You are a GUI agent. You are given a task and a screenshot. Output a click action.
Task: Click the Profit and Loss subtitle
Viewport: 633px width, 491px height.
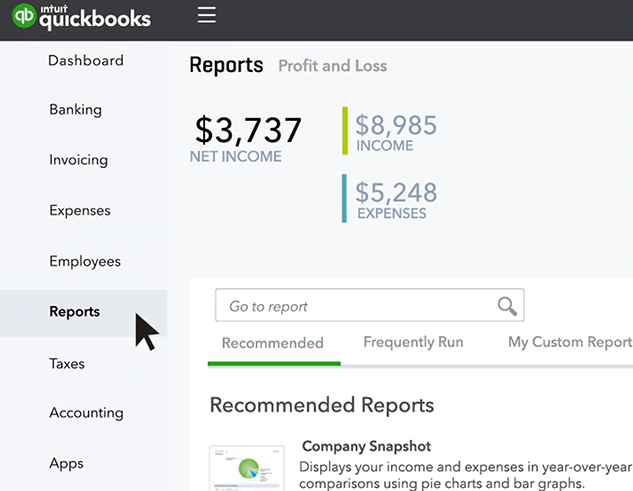(x=333, y=66)
